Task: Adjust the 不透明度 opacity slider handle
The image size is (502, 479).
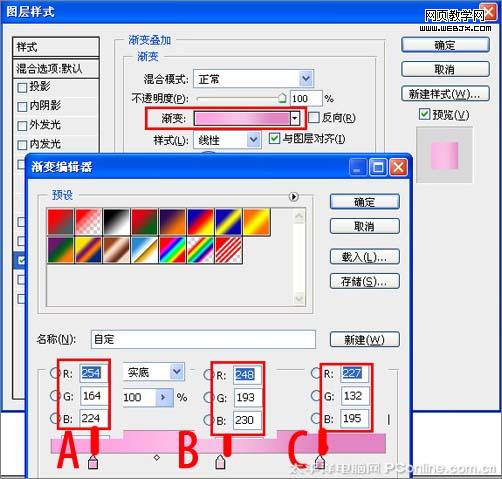Action: [282, 98]
